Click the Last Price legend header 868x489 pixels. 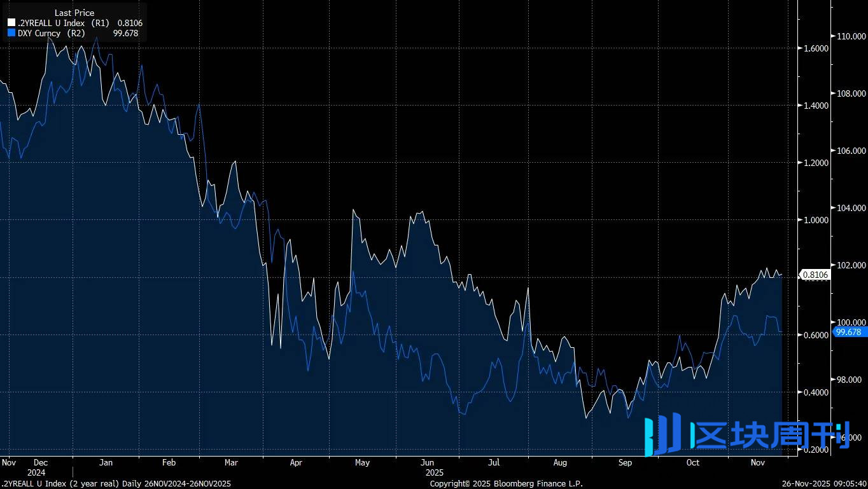tap(74, 13)
